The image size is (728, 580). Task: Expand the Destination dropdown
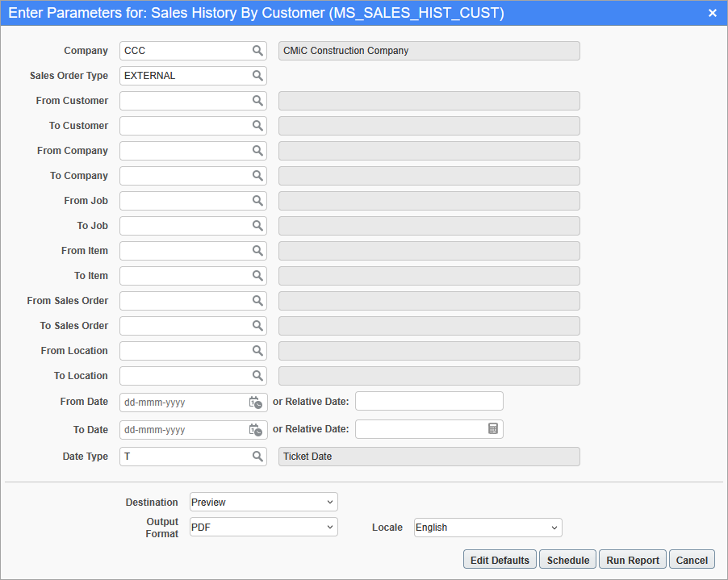pos(264,503)
